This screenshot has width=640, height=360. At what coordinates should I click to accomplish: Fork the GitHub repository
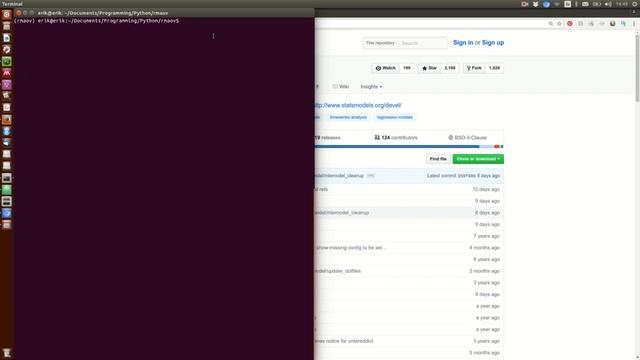(x=474, y=68)
